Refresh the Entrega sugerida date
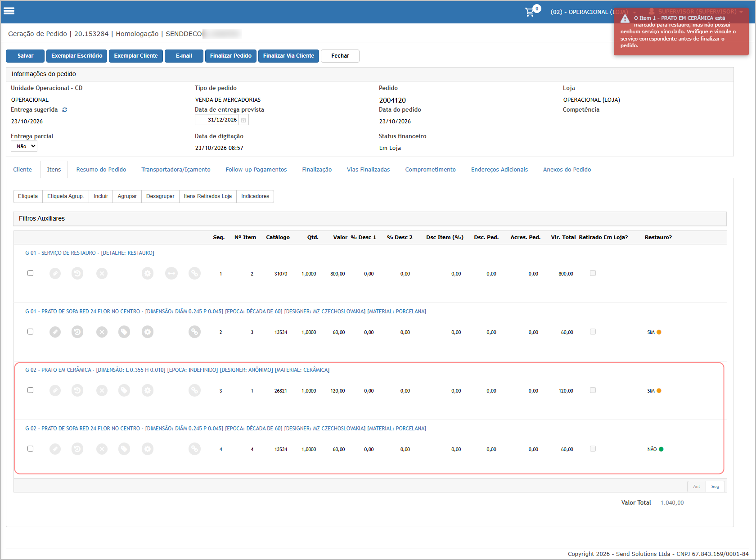This screenshot has width=756, height=560. [65, 110]
